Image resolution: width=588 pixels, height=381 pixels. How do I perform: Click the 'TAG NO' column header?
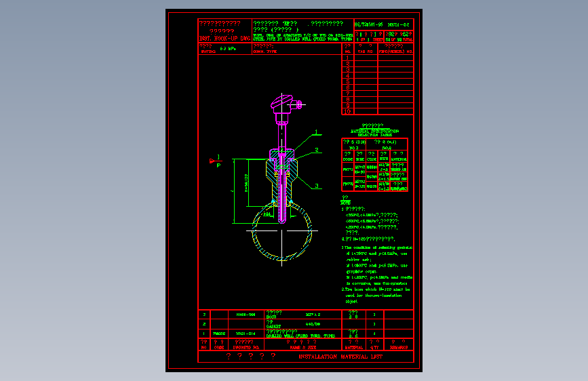366,52
